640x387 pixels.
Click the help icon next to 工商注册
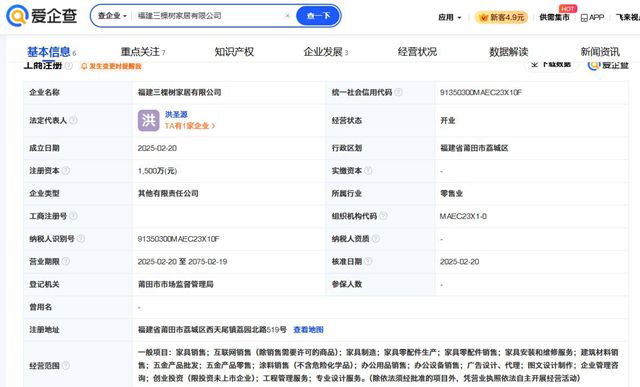tap(69, 66)
